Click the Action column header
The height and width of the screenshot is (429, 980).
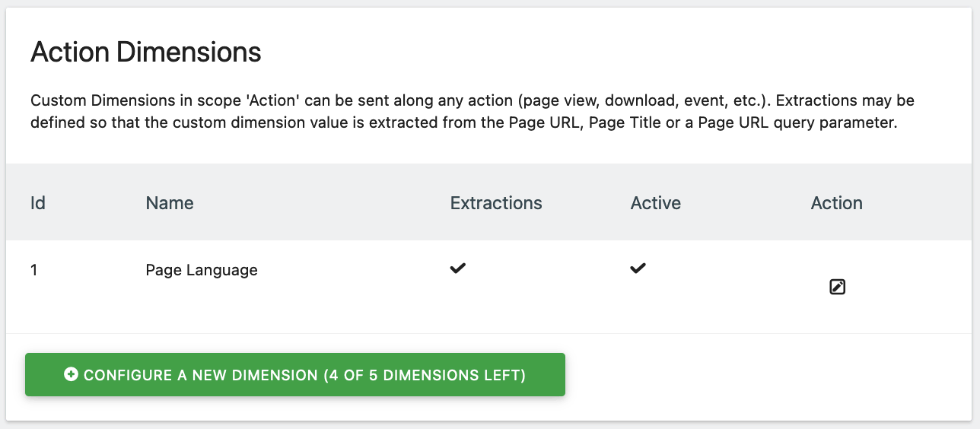[837, 203]
